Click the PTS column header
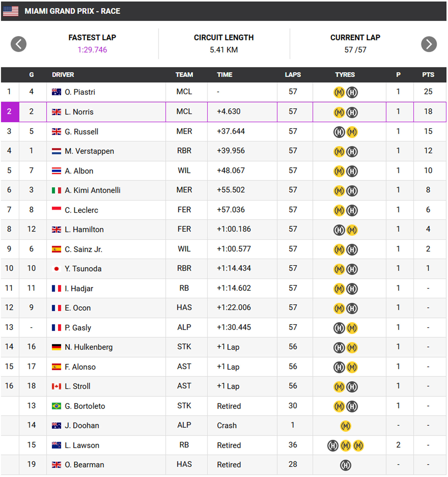The image size is (448, 477). (428, 75)
